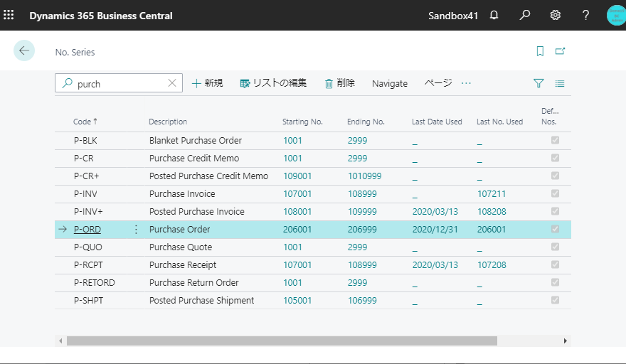Image resolution: width=626 pixels, height=364 pixels.
Task: Toggle Default Nos. checkbox for P-QUO
Action: click(x=555, y=247)
